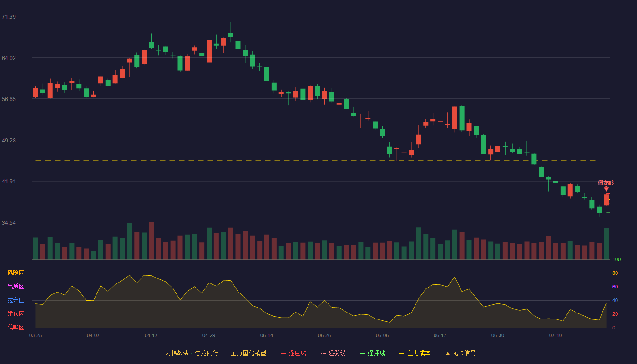Toggle the 强压线 legend item
This screenshot has height=364, width=637.
click(293, 353)
